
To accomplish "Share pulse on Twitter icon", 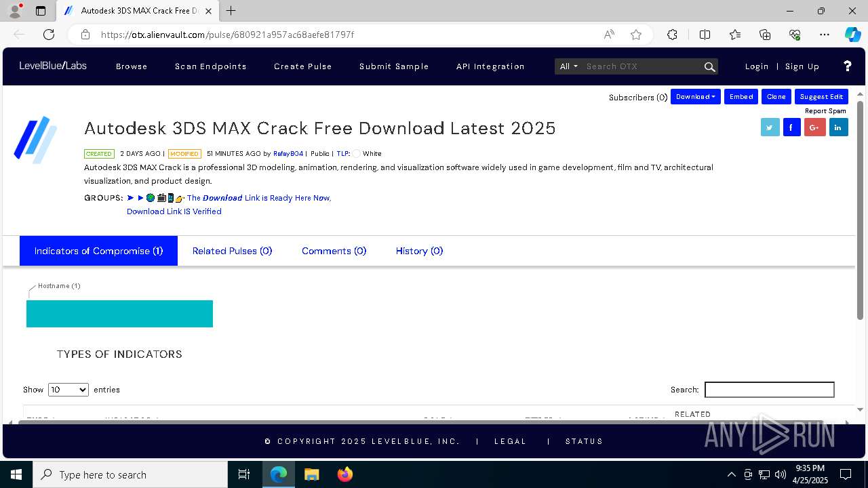I will pos(770,127).
